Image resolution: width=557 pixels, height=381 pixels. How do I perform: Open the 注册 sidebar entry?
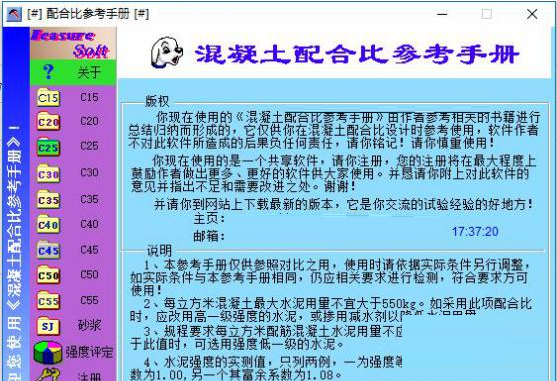89,376
